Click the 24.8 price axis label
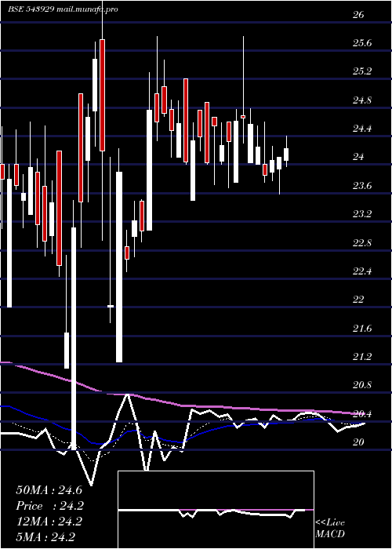This screenshot has height=549, width=392. click(362, 100)
